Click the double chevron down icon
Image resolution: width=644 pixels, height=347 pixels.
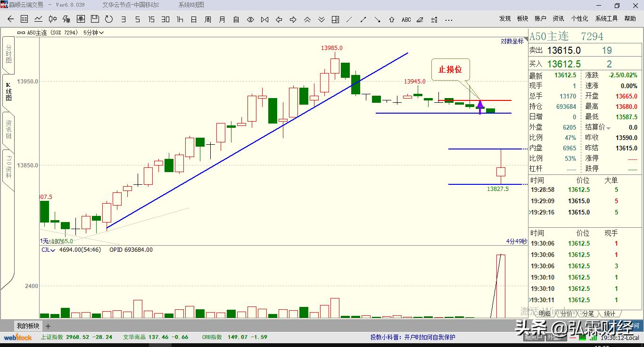point(321,19)
